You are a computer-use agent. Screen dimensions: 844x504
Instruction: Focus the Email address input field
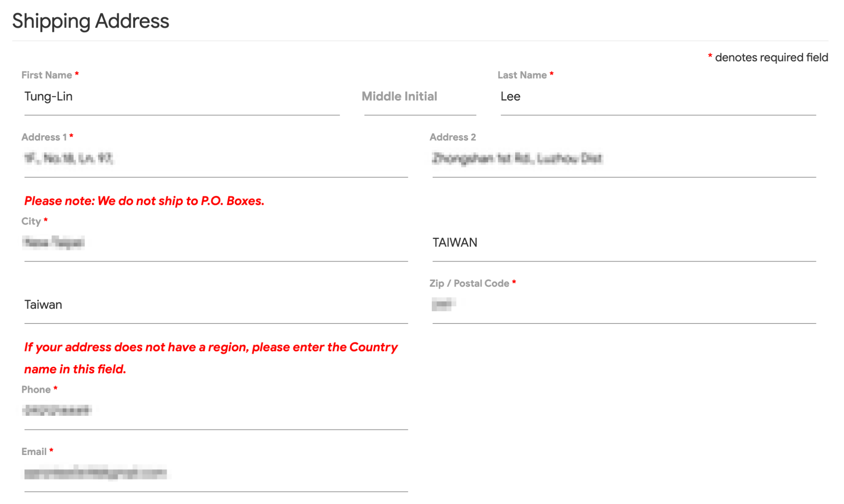216,474
